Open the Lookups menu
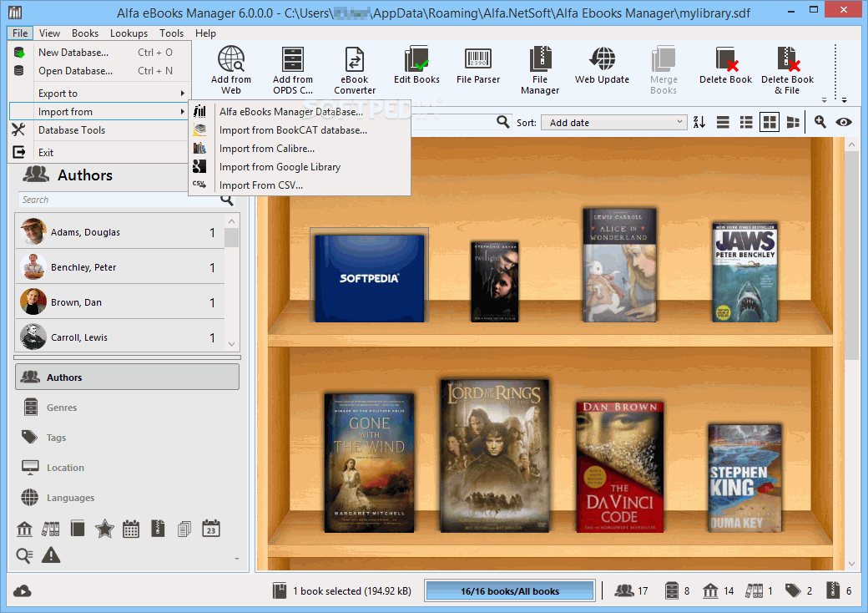Viewport: 868px width, 613px height. (x=129, y=33)
